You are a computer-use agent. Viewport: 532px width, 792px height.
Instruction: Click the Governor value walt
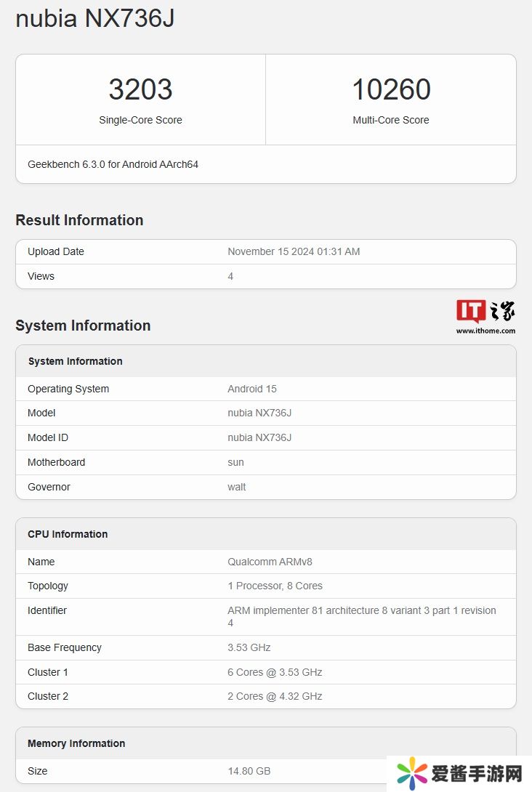pyautogui.click(x=236, y=487)
